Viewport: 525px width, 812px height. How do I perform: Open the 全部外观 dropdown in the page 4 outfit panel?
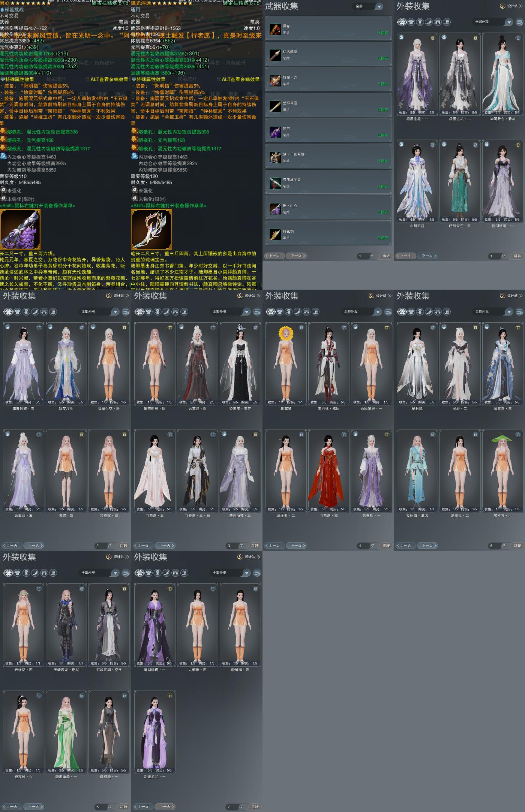point(361,312)
